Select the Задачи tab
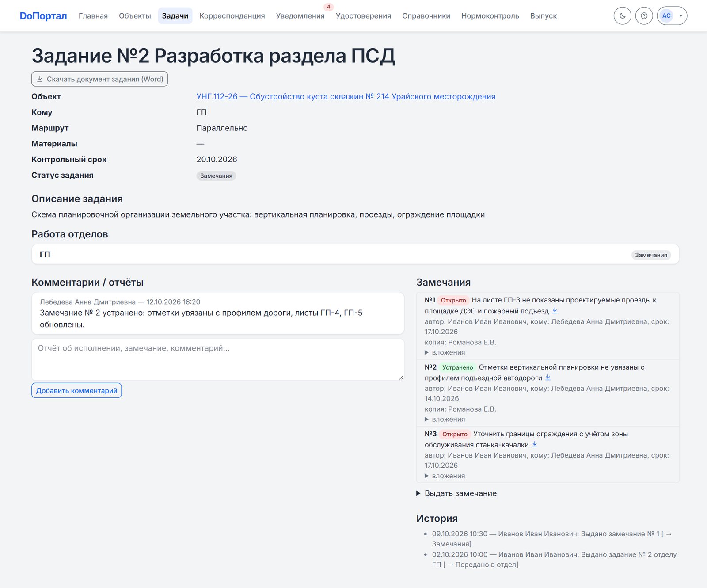The height and width of the screenshot is (588, 707). [175, 16]
